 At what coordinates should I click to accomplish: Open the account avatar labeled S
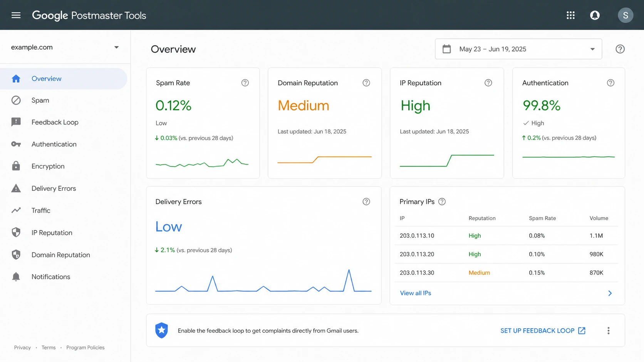[626, 15]
